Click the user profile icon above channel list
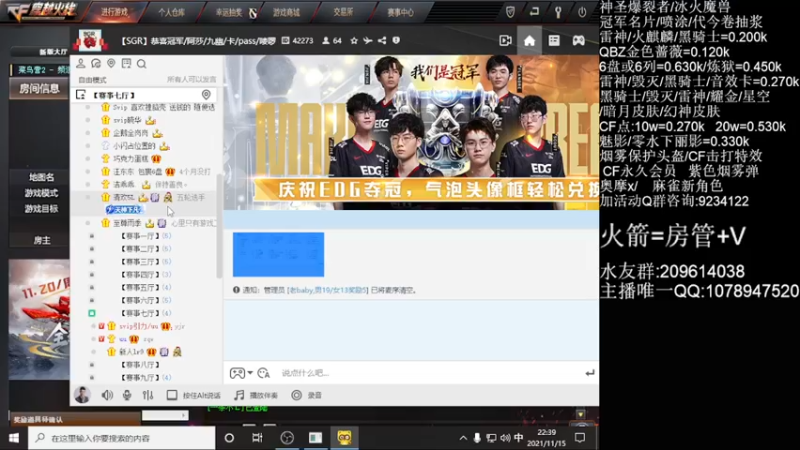Image resolution: width=800 pixels, height=450 pixels. pos(81,63)
